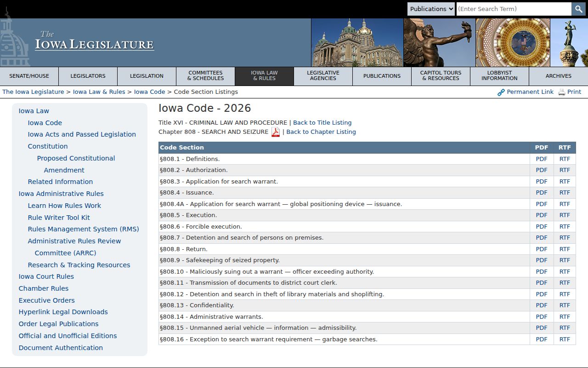The height and width of the screenshot is (368, 588).
Task: Open PDF for §808.13 Confidentiality
Action: [x=542, y=305]
